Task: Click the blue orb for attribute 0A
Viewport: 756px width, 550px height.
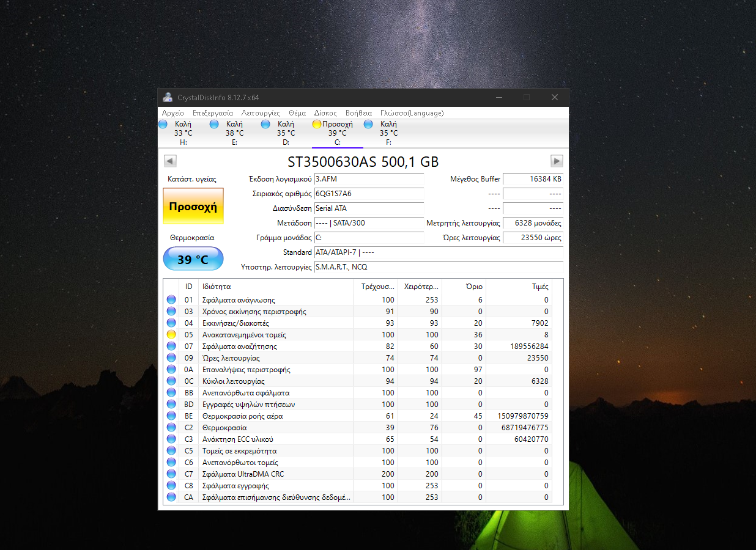Action: pyautogui.click(x=171, y=369)
